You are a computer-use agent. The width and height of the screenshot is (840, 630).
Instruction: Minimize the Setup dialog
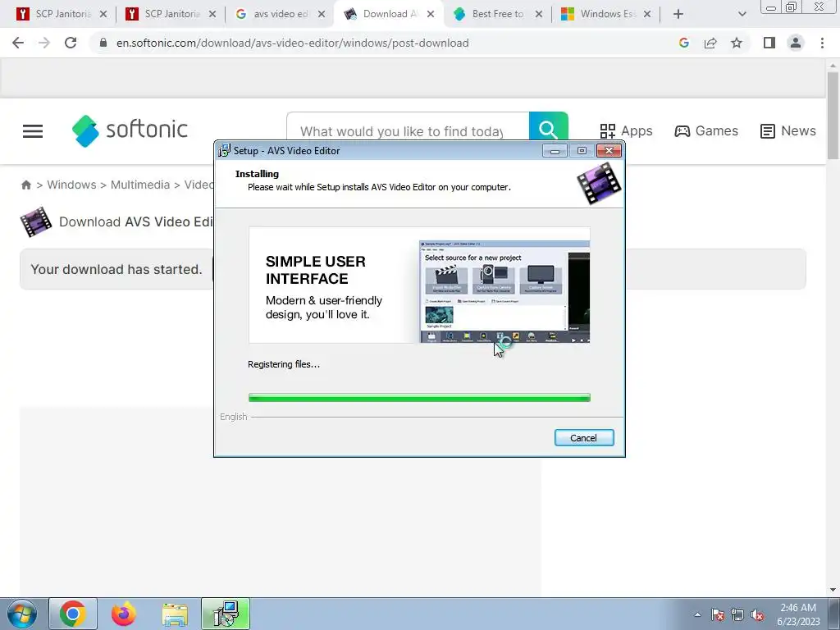(555, 151)
